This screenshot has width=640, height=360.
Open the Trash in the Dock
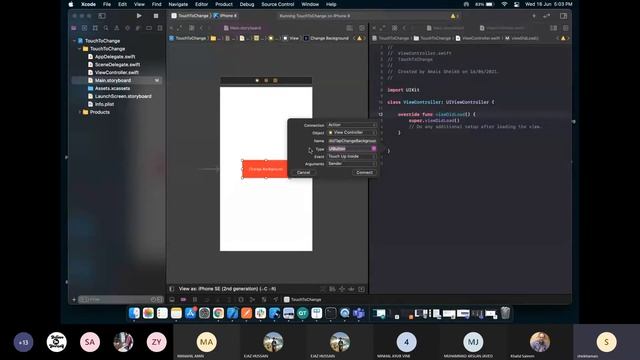point(505,313)
